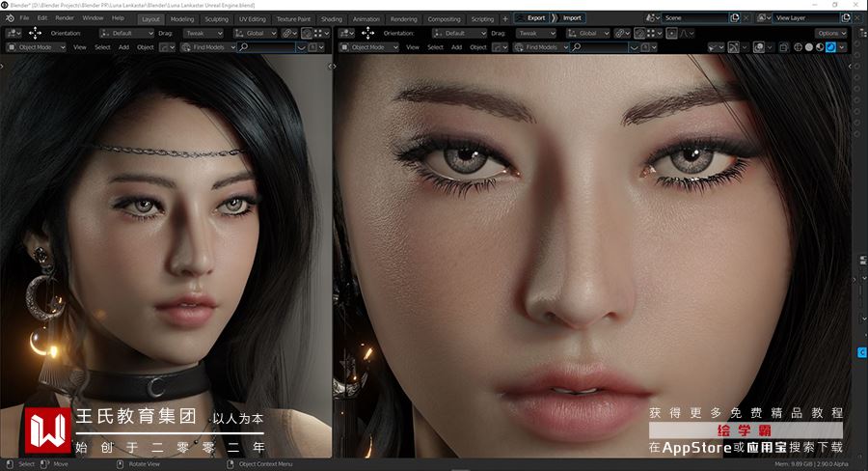The width and height of the screenshot is (868, 471).
Task: Open the View Layer browse icon
Action: tap(764, 18)
